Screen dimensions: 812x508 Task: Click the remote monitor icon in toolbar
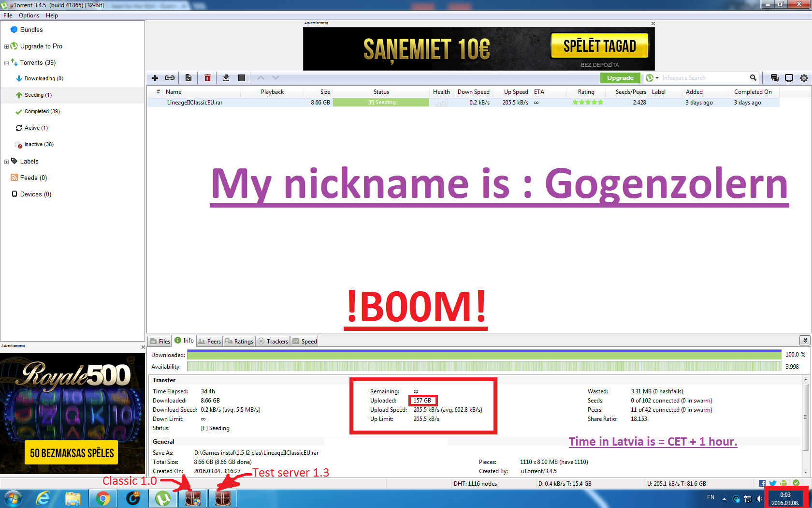coord(789,78)
